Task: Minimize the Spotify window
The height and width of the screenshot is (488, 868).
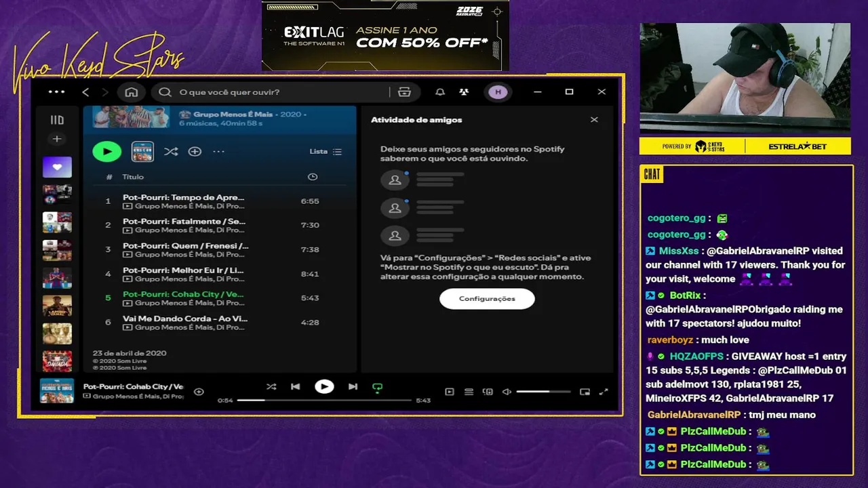Action: pyautogui.click(x=537, y=92)
